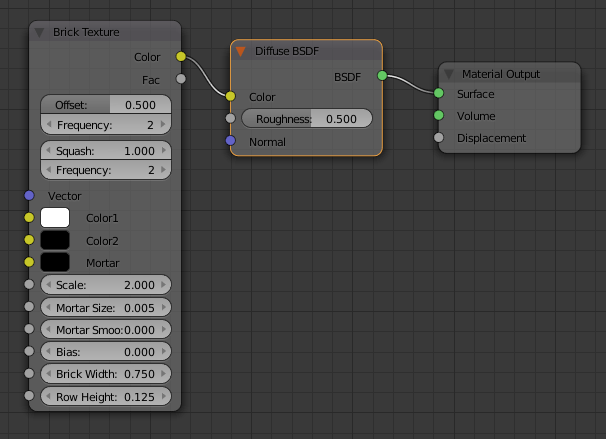Screen dimensions: 606x439
Task: Decrease the Offset Frequency value
Action: pyautogui.click(x=49, y=124)
